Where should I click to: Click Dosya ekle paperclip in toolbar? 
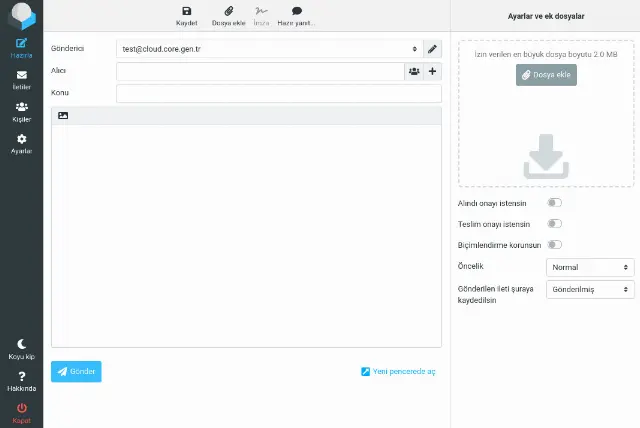click(229, 16)
